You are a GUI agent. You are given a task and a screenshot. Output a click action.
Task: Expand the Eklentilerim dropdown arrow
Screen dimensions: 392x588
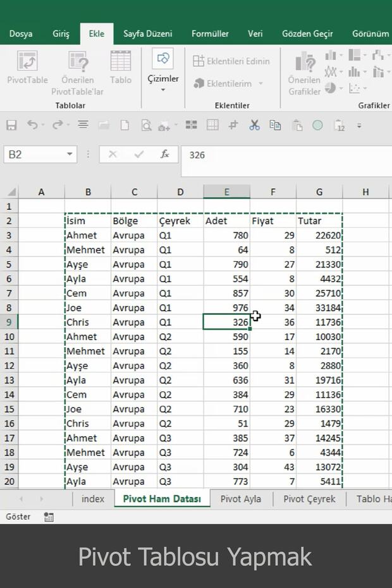pos(260,83)
